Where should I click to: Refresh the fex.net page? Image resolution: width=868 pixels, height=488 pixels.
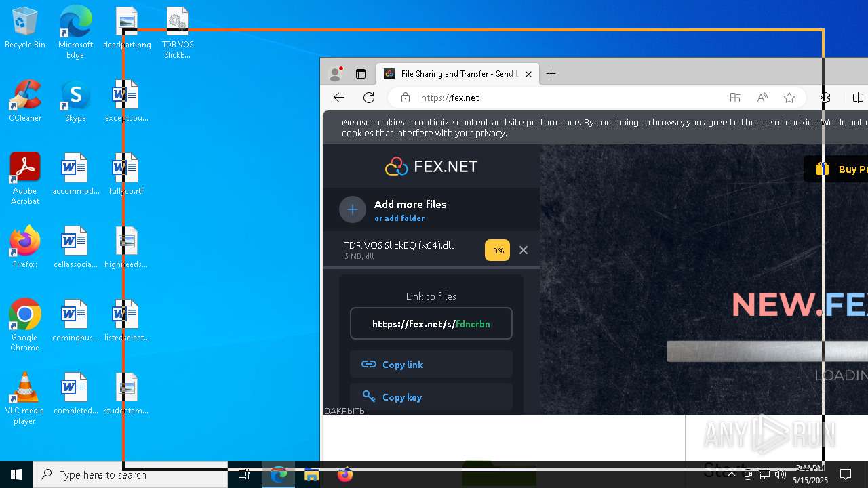coord(369,98)
